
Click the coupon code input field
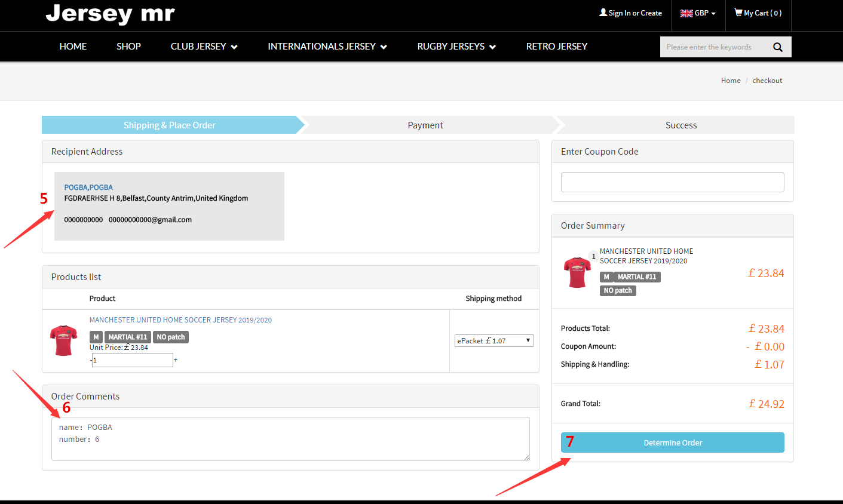[673, 182]
